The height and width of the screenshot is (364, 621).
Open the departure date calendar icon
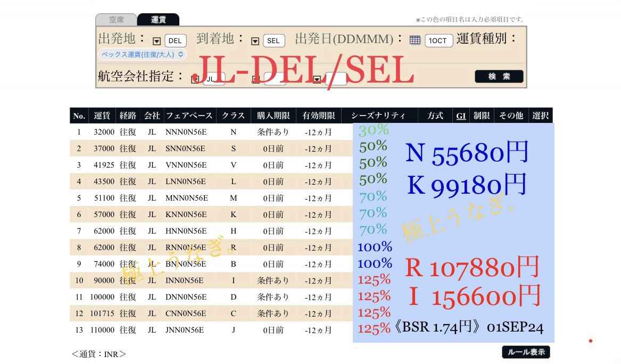(415, 40)
